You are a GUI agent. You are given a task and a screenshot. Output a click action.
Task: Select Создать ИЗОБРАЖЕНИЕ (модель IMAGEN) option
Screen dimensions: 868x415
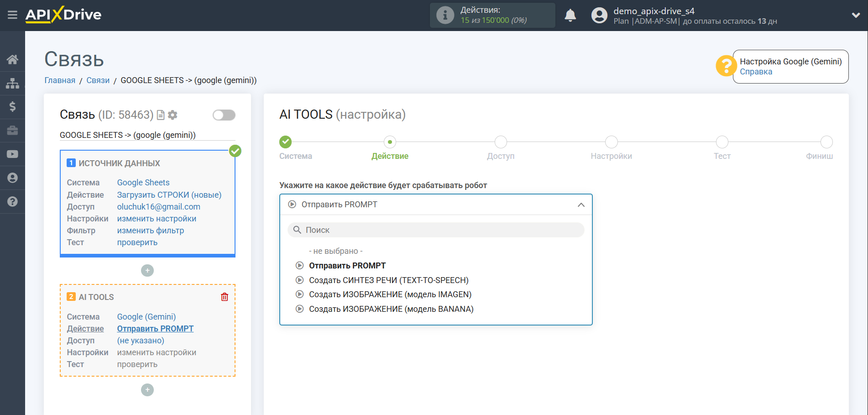[390, 294]
